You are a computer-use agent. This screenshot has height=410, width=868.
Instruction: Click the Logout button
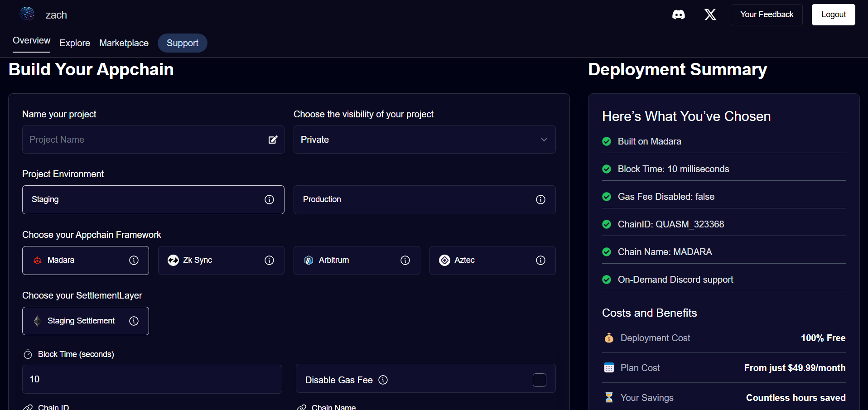coord(833,14)
